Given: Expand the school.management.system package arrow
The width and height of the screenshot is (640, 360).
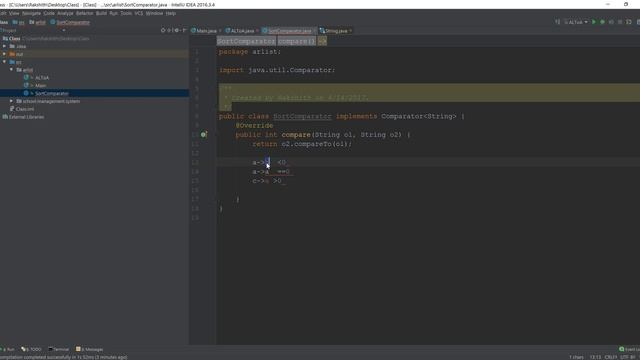Looking at the screenshot, I should click(11, 101).
